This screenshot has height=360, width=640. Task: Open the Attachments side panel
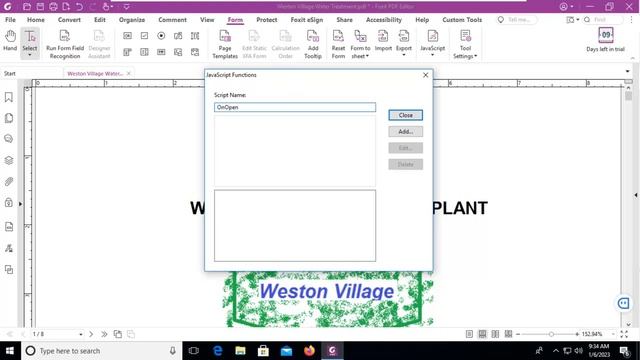pyautogui.click(x=9, y=182)
